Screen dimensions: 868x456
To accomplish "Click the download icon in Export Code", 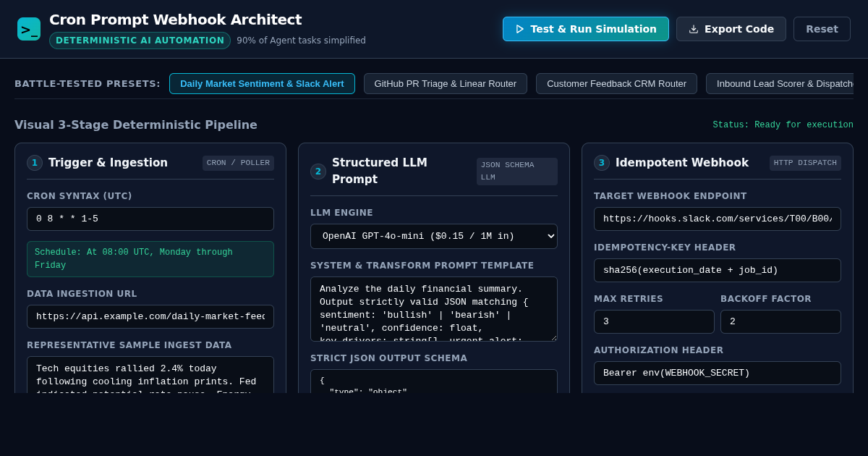I will coord(694,29).
